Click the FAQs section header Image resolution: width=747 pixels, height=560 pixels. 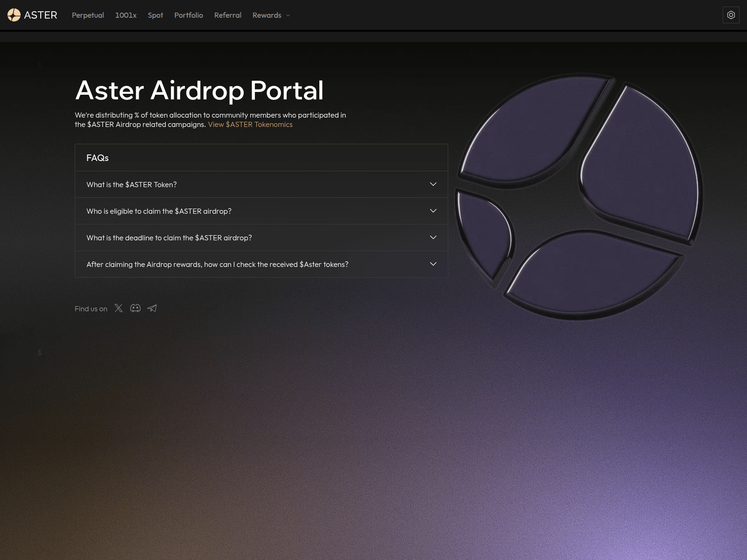point(98,158)
